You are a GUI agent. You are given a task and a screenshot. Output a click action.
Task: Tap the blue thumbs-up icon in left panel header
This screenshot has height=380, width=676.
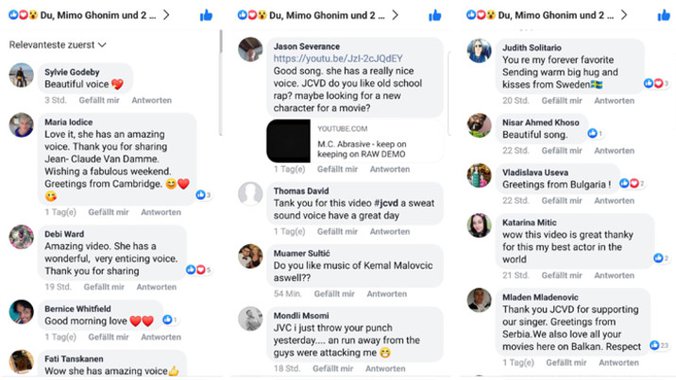(x=206, y=16)
